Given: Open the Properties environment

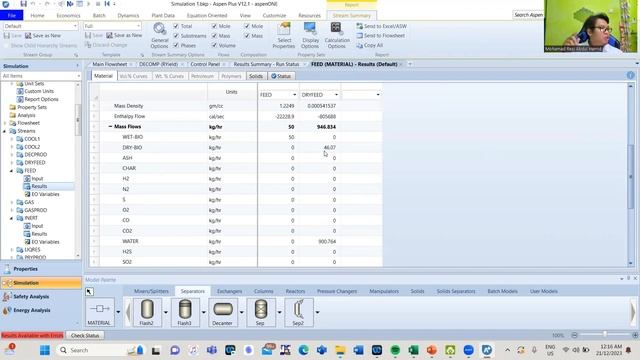Looking at the screenshot, I should [25, 269].
